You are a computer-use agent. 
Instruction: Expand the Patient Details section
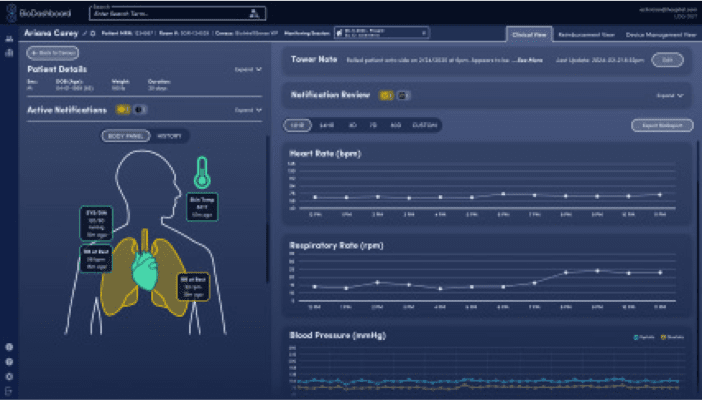point(248,70)
